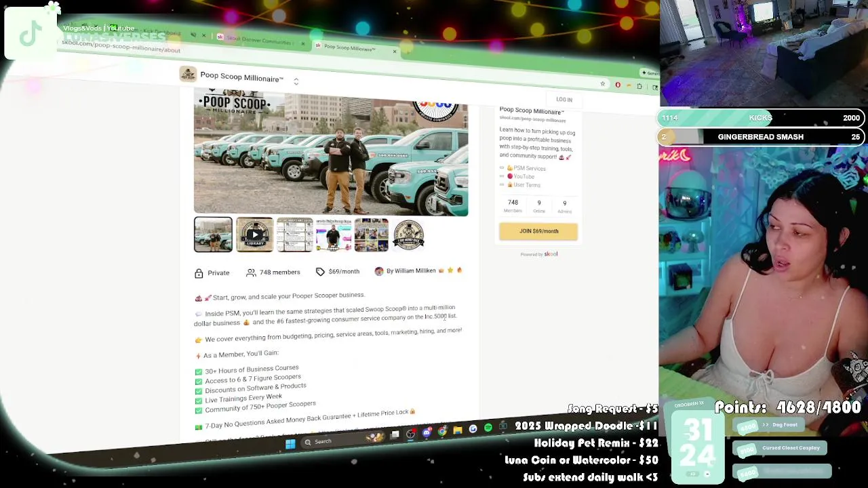The image size is (868, 488).
Task: Click the LOG IN link
Action: [564, 100]
